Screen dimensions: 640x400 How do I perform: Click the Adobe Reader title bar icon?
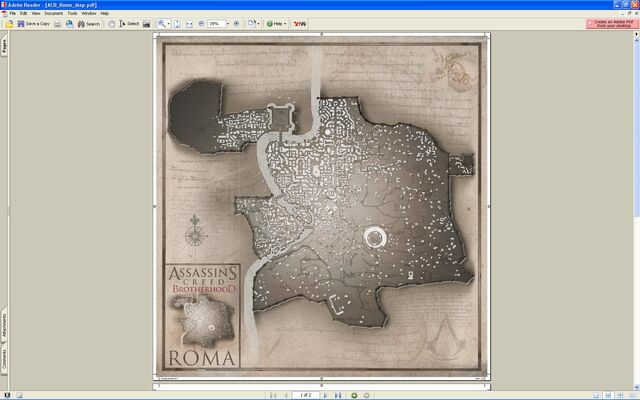tap(4, 5)
